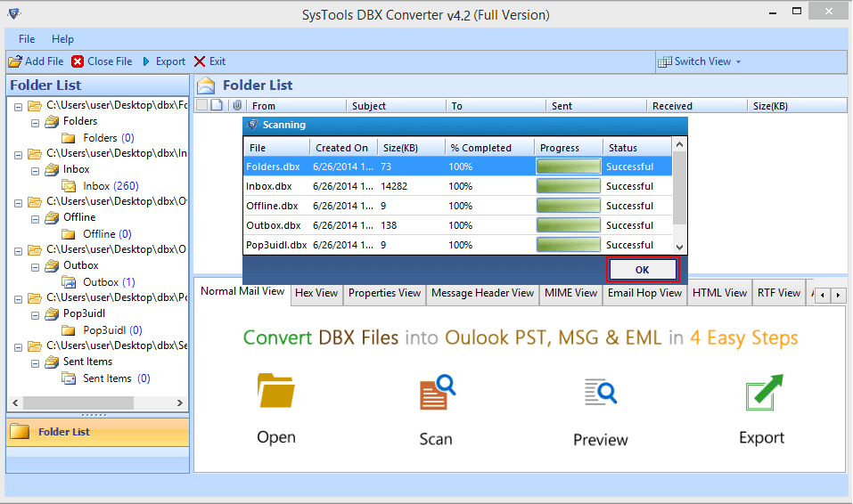Open the File menu

click(x=27, y=39)
